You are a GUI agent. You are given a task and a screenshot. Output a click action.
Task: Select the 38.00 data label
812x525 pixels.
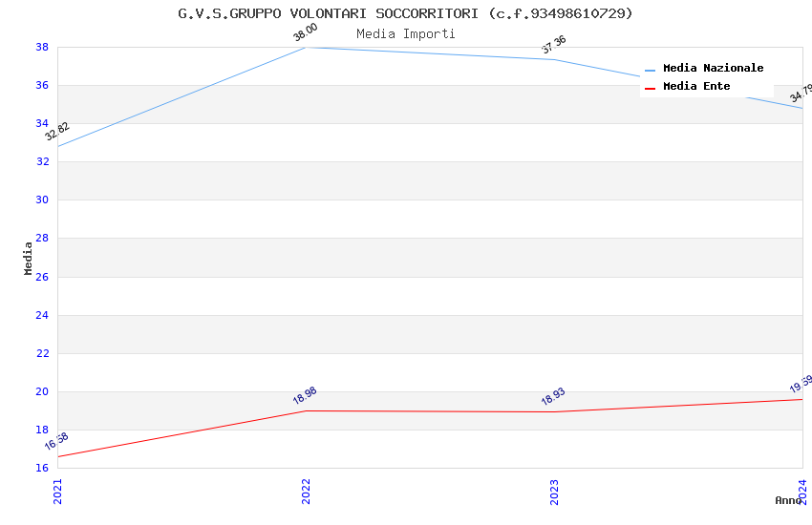point(305,32)
